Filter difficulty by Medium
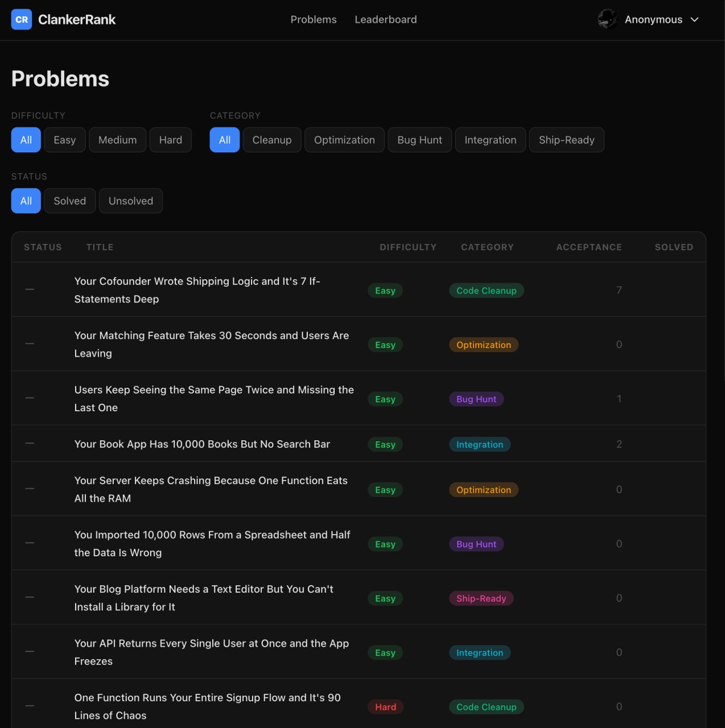Image resolution: width=725 pixels, height=728 pixels. click(117, 140)
